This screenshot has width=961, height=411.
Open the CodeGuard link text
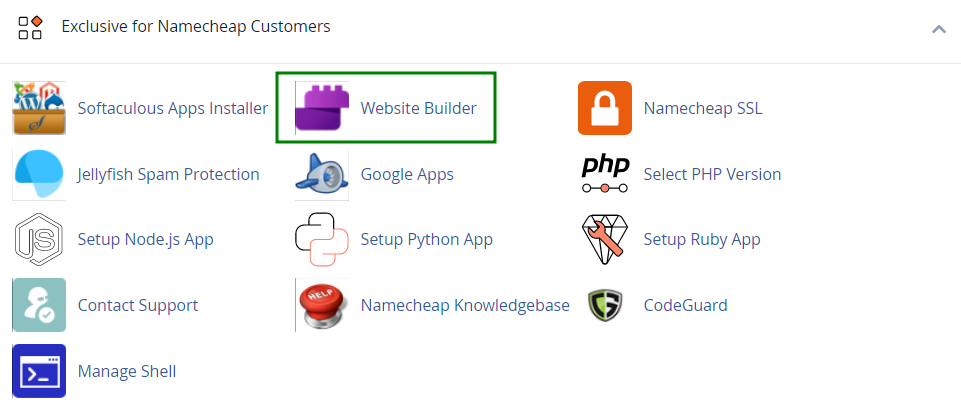(x=685, y=305)
